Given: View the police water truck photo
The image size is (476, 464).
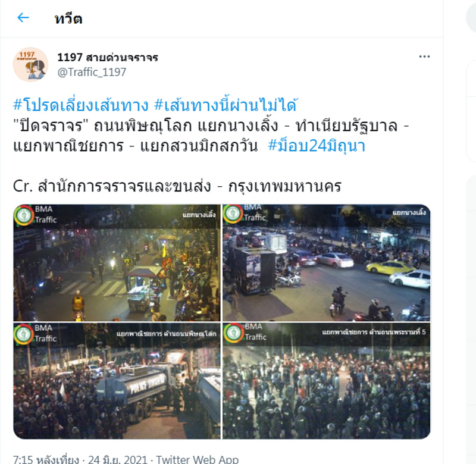Looking at the screenshot, I should point(117,381).
